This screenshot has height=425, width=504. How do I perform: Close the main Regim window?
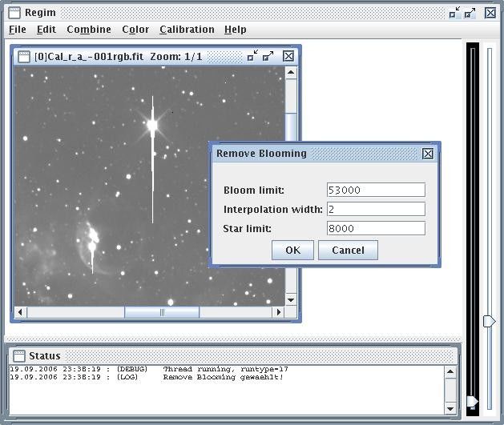[x=490, y=13]
